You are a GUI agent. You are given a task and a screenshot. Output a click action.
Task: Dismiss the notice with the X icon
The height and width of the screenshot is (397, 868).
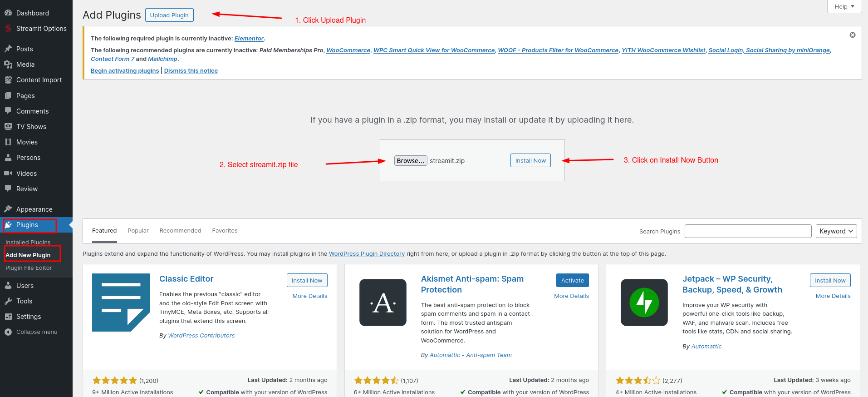click(x=853, y=35)
